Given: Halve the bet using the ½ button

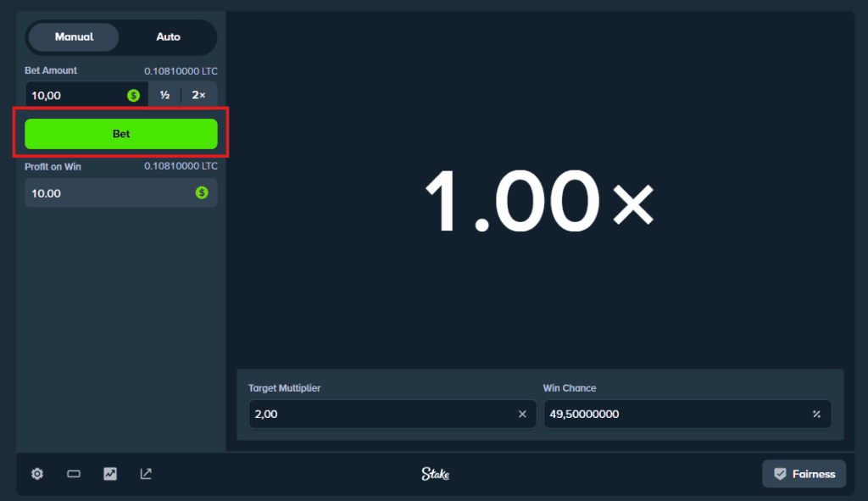Looking at the screenshot, I should pyautogui.click(x=164, y=95).
